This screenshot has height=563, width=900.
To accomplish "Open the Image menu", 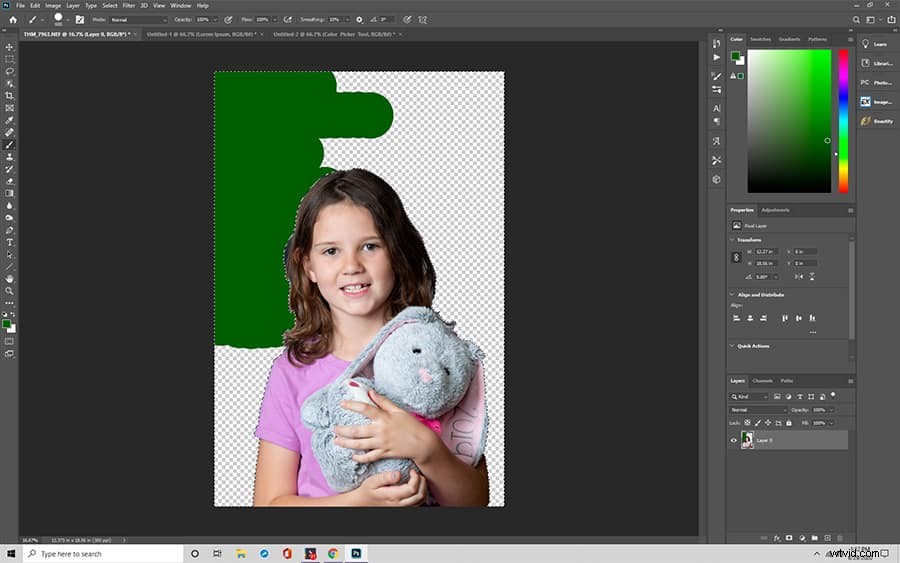I will [53, 5].
